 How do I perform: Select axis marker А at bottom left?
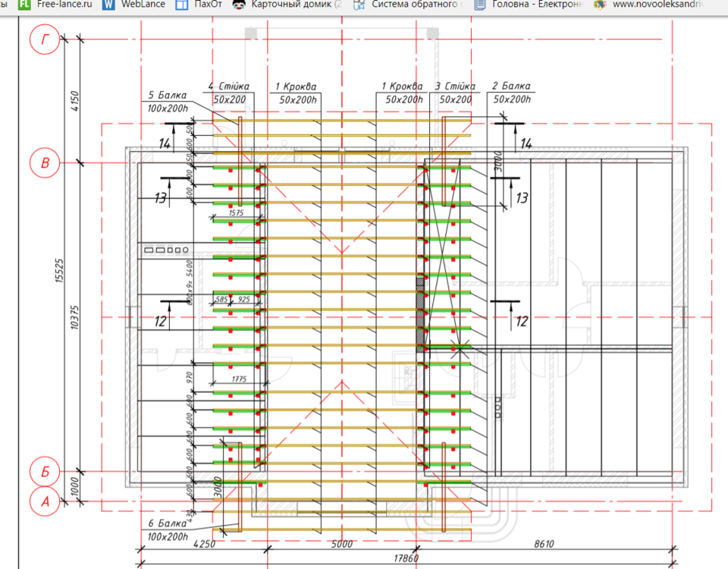click(45, 499)
